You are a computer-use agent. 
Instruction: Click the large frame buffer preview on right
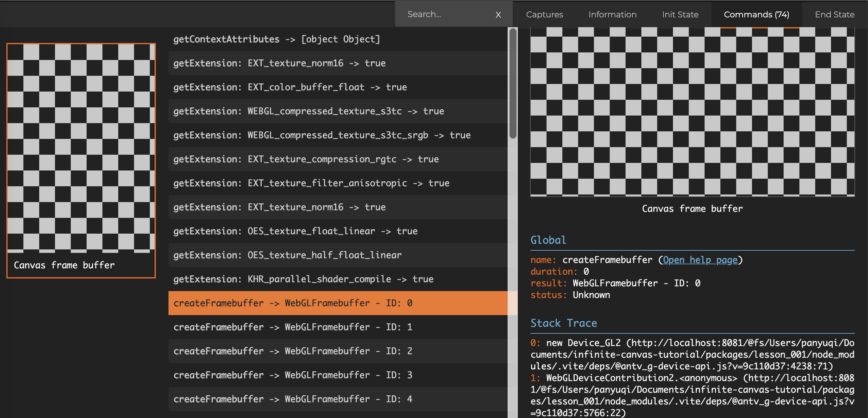[692, 111]
